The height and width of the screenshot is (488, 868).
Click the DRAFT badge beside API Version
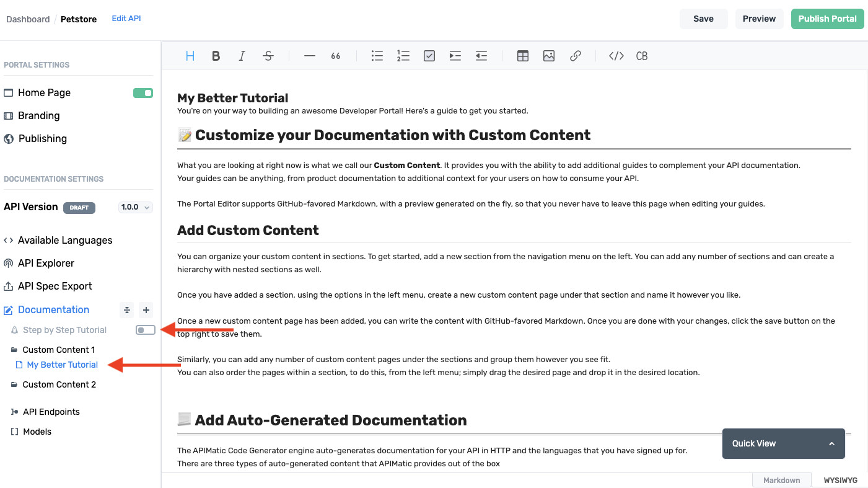79,208
